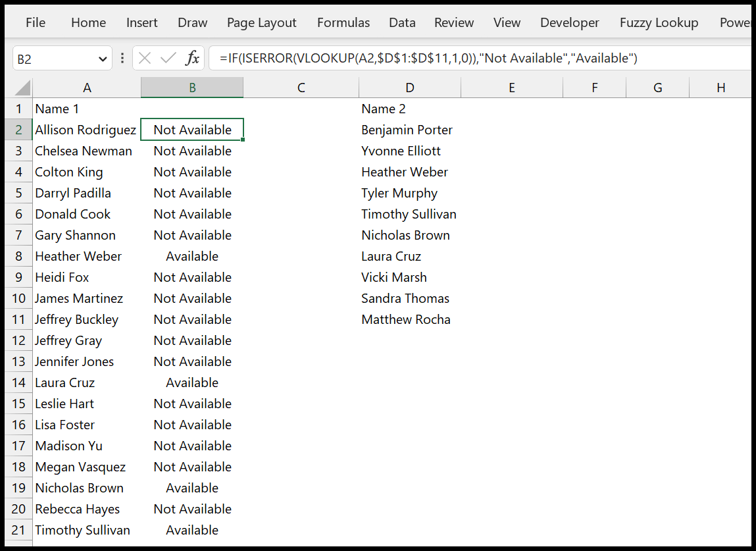This screenshot has width=756, height=551.
Task: Click the three-dot handle beside Name Box
Action: tap(122, 59)
